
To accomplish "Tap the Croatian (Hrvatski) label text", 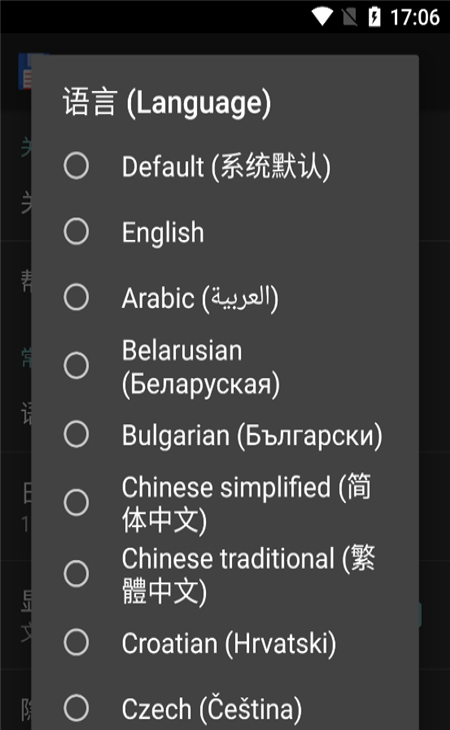I will pyautogui.click(x=228, y=644).
